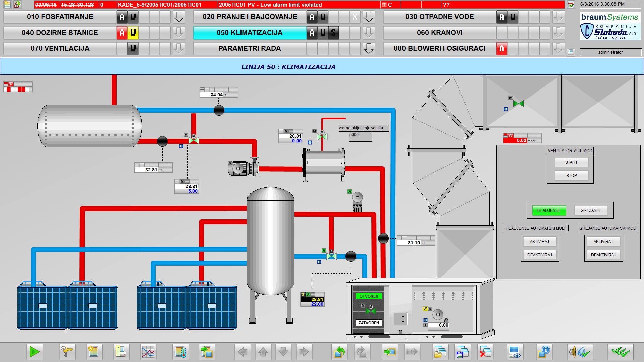The width and height of the screenshot is (644, 362).
Task: Open the 070 VENTILACIJA section
Action: coord(60,49)
